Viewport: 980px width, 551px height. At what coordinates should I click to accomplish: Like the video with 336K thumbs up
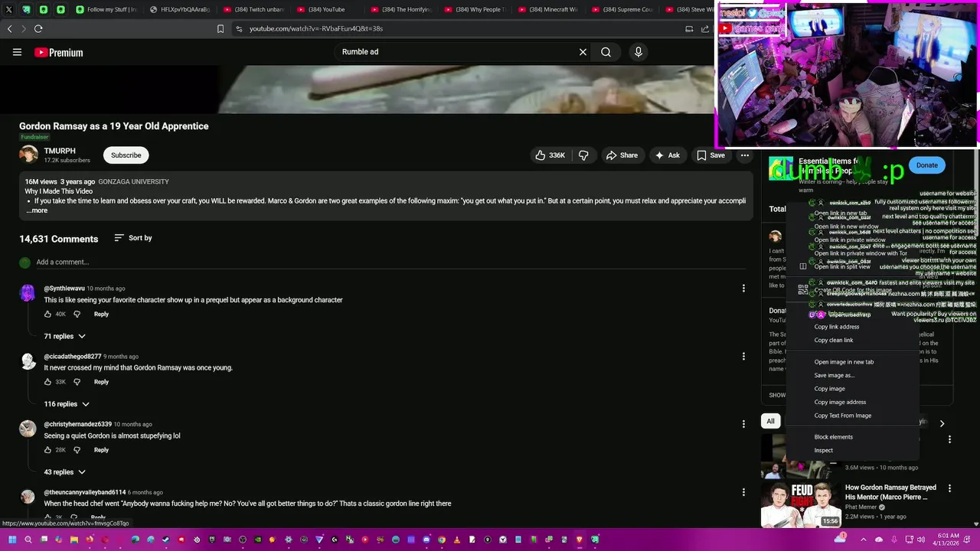click(550, 155)
